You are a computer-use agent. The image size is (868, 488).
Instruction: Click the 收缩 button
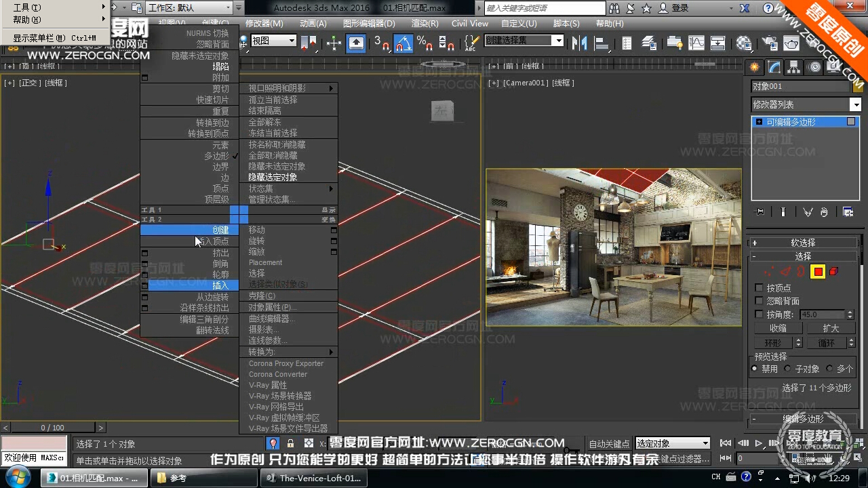[778, 328]
